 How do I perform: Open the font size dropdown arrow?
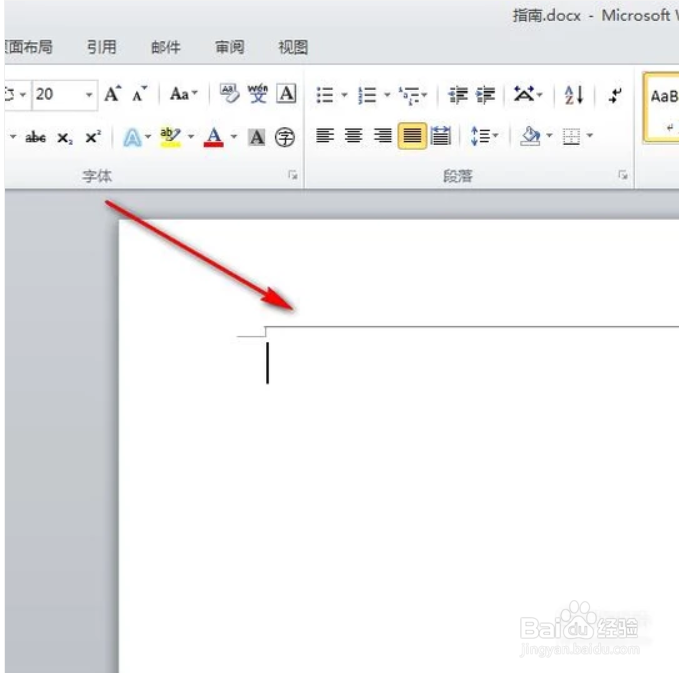89,94
